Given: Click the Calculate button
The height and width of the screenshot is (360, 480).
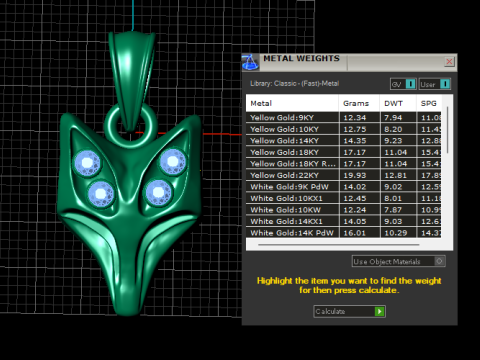Looking at the screenshot, I should pyautogui.click(x=349, y=311).
